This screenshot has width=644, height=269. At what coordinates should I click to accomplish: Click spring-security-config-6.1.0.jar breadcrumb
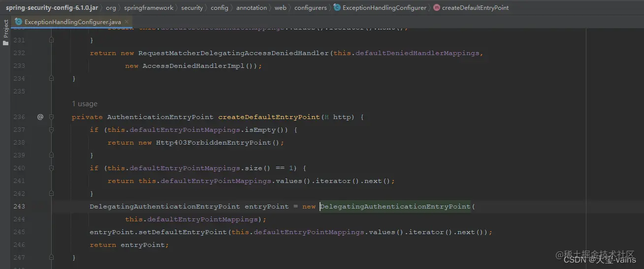(x=52, y=8)
